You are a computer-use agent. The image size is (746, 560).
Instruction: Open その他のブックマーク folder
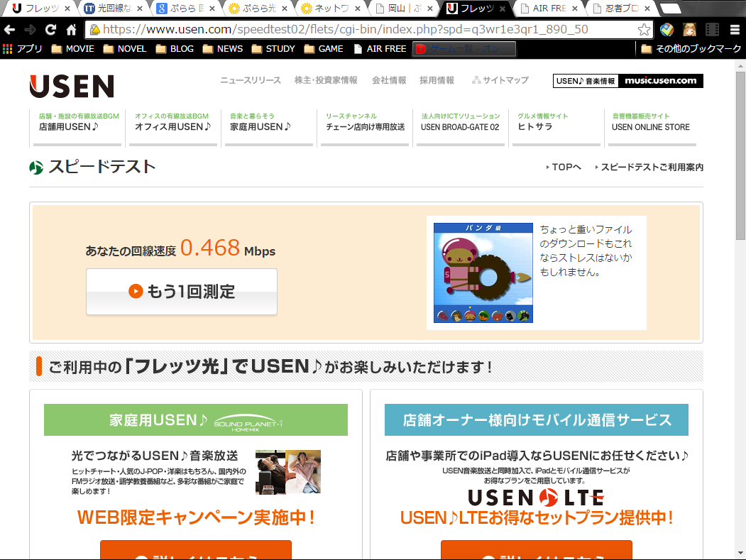tap(691, 48)
